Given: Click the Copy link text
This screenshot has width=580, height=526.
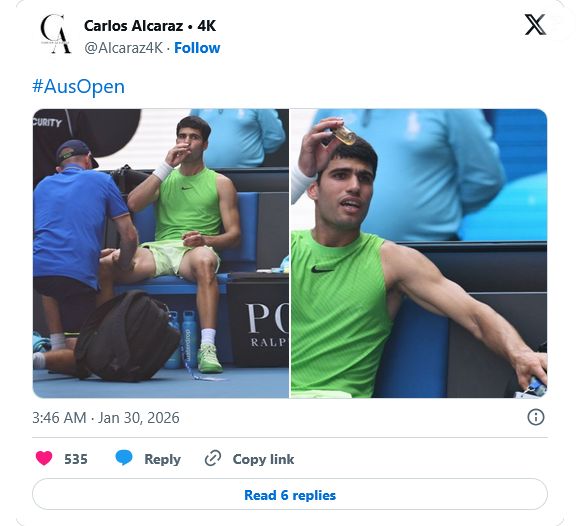Looking at the screenshot, I should tap(263, 459).
